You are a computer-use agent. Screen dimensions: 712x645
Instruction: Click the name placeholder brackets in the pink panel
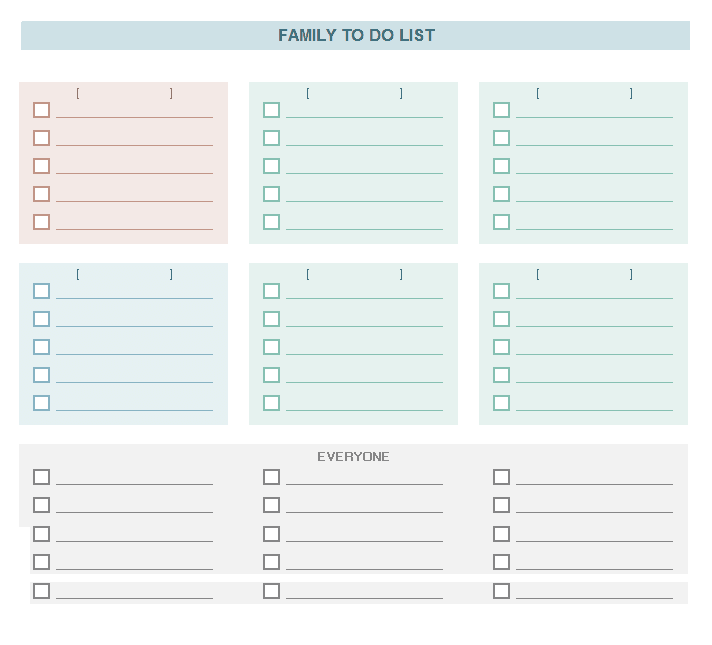[124, 94]
